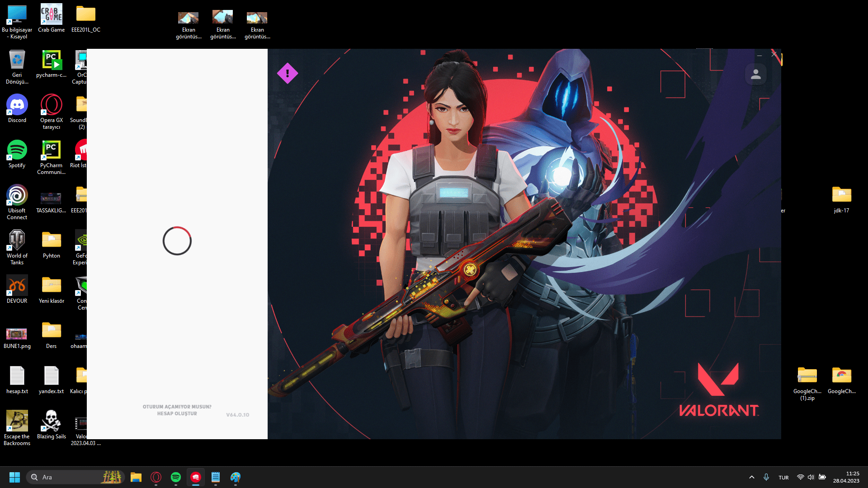The width and height of the screenshot is (868, 488).
Task: Open the third Ekran görüntüsü thumbnail
Action: (258, 25)
